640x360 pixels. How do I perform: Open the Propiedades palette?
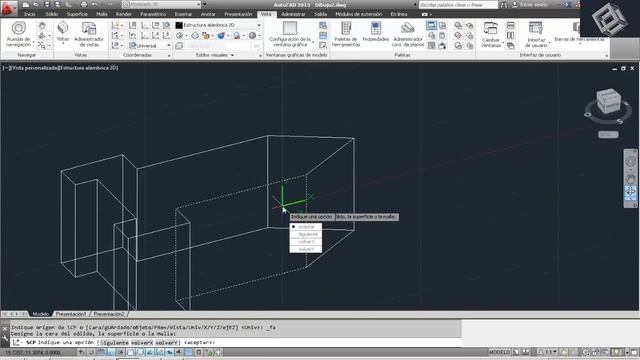pos(376,31)
